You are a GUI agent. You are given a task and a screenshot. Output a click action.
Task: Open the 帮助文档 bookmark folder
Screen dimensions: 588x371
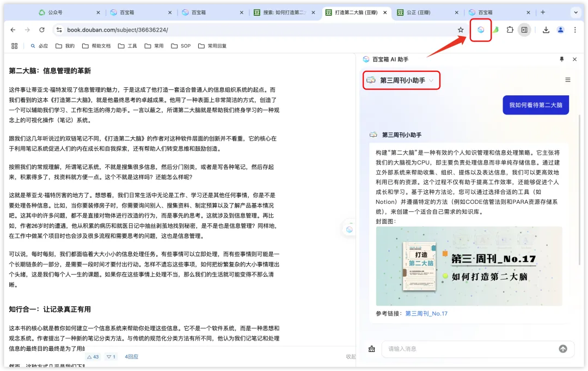96,46
